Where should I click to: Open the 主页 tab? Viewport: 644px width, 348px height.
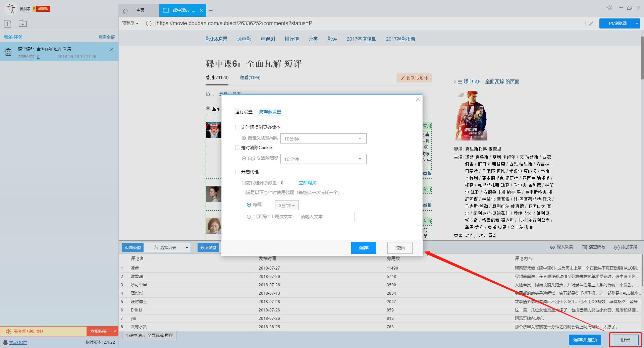[139, 10]
